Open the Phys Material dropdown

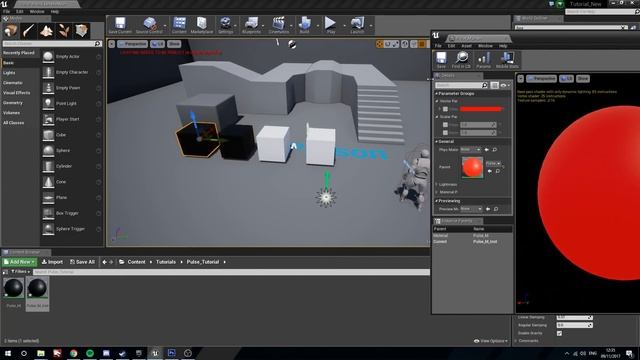471,150
